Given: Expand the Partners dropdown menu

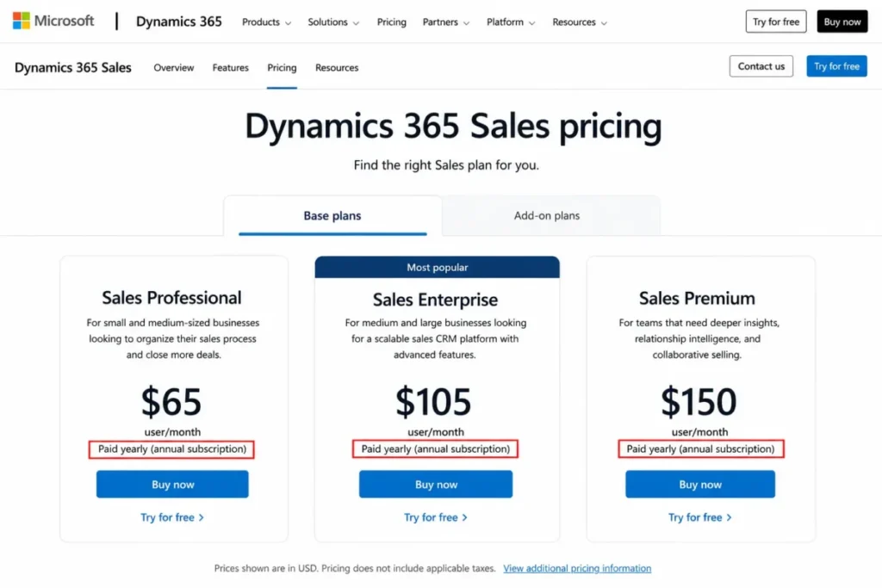Looking at the screenshot, I should click(445, 22).
